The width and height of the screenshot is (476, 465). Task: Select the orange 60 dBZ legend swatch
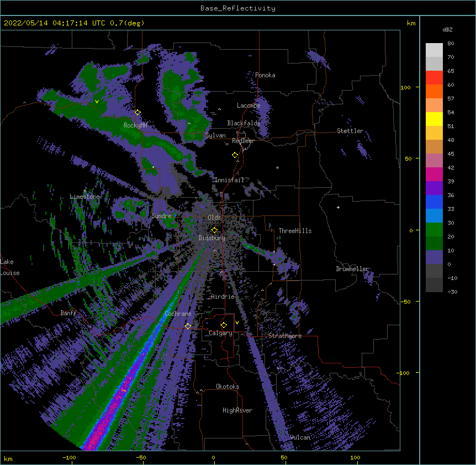tap(434, 91)
